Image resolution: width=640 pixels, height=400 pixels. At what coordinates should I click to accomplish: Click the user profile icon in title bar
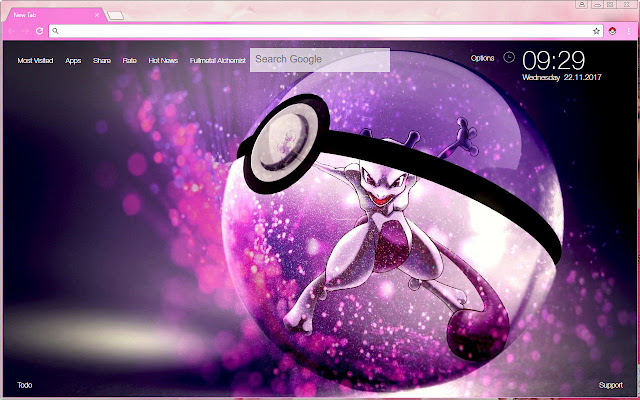pos(582,4)
